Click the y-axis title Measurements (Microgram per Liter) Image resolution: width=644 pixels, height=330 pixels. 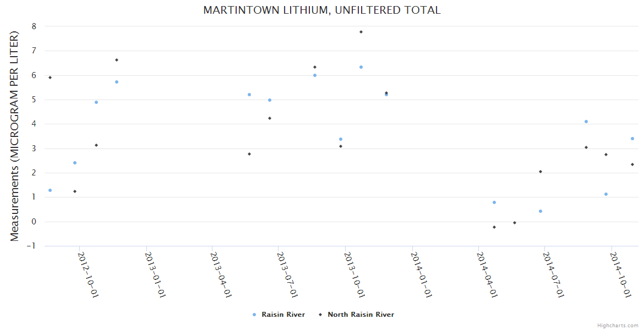[15, 136]
